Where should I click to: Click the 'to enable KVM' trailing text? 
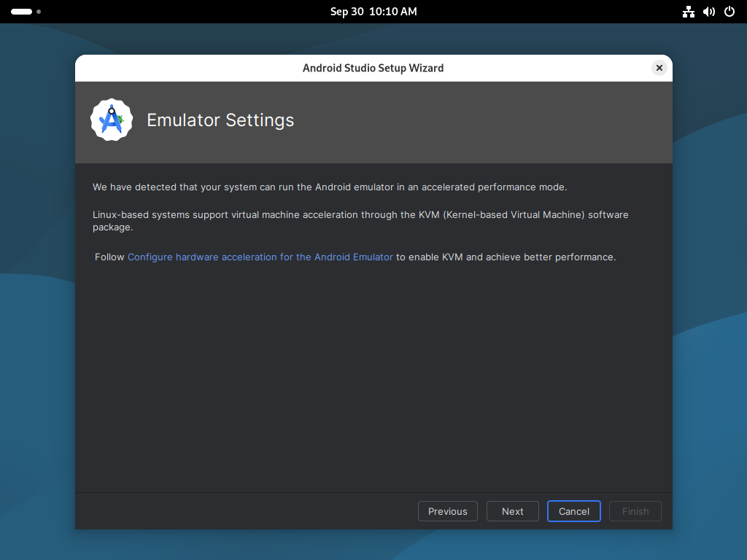pos(506,257)
